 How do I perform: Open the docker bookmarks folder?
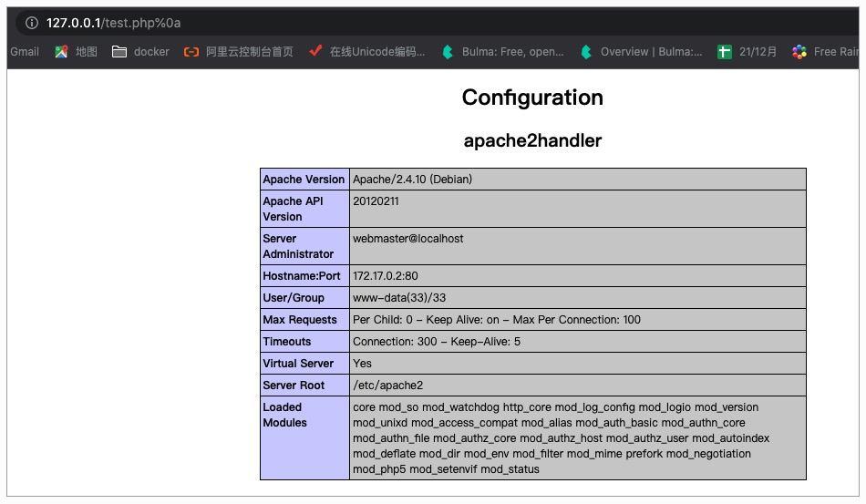coord(140,52)
